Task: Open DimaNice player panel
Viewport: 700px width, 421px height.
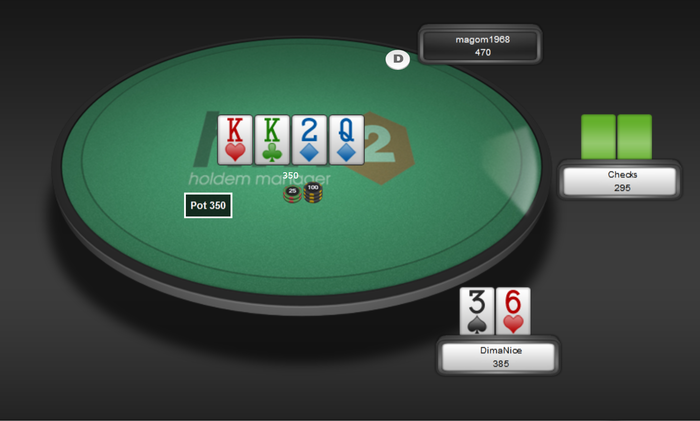Action: tap(498, 357)
